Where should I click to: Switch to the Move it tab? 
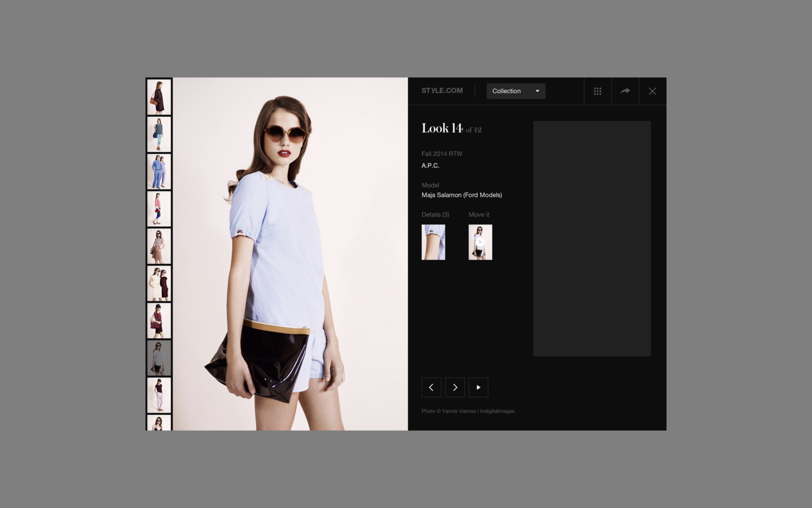(478, 215)
